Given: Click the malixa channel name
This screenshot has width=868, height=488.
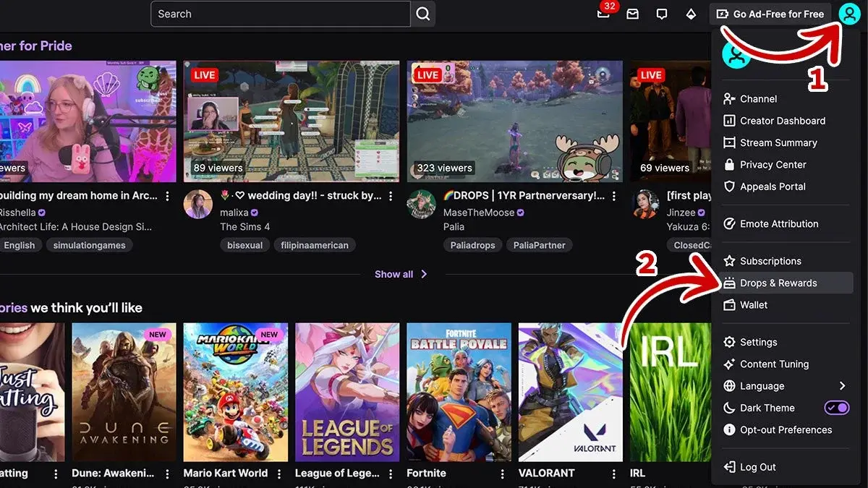Looking at the screenshot, I should 234,213.
